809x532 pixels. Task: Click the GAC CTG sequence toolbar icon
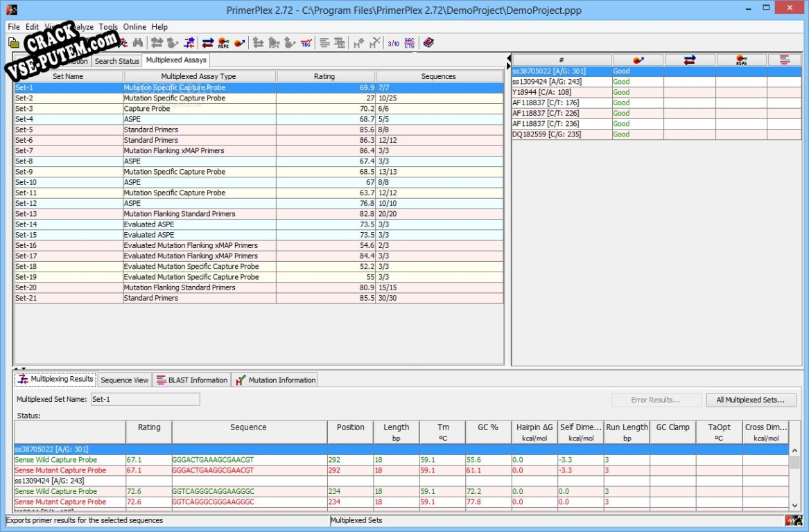(410, 43)
